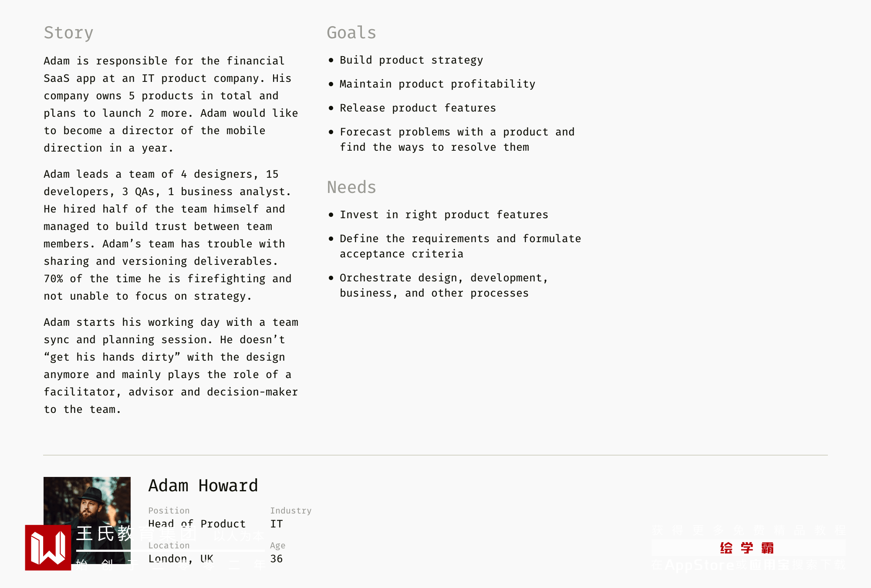Select the "Release product features" goal
This screenshot has width=871, height=588.
pos(418,108)
